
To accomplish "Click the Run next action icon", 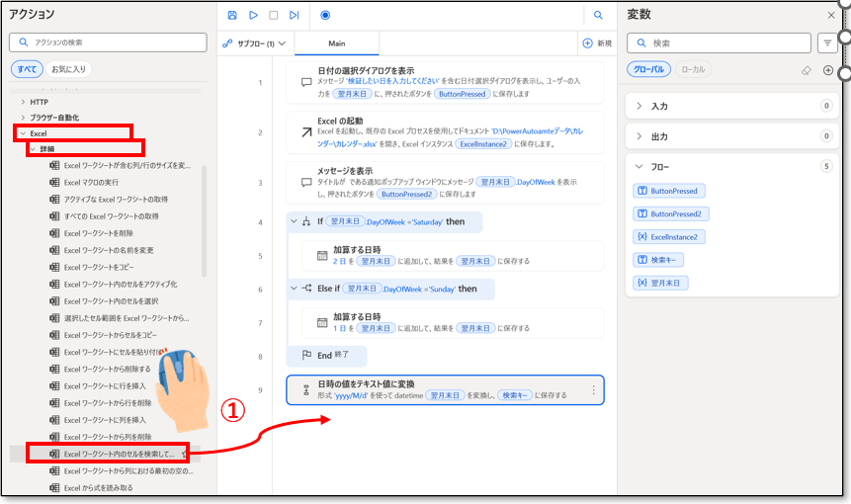I will coord(294,15).
